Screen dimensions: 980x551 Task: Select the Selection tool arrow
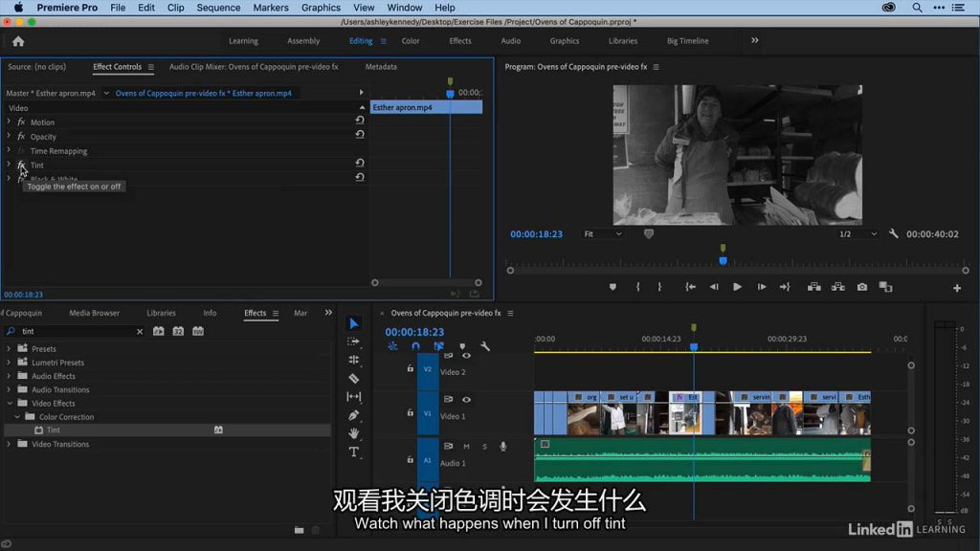coord(354,323)
